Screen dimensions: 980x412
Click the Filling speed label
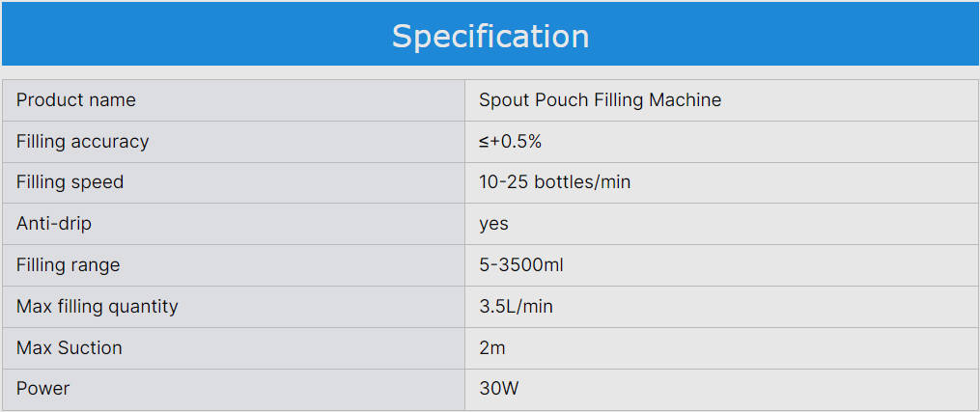click(x=70, y=182)
